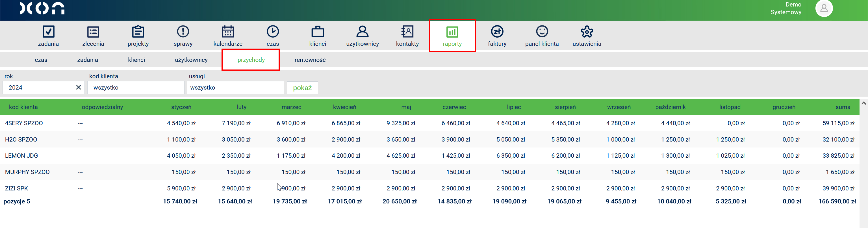This screenshot has width=868, height=228.
Task: Click the scrollbar up arrow
Action: point(863,103)
